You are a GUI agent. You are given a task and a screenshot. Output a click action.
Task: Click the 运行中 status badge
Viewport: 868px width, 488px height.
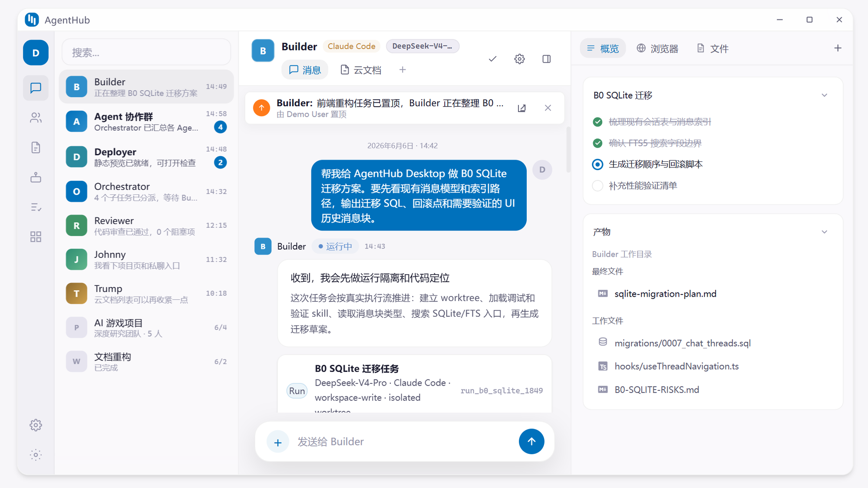335,246
